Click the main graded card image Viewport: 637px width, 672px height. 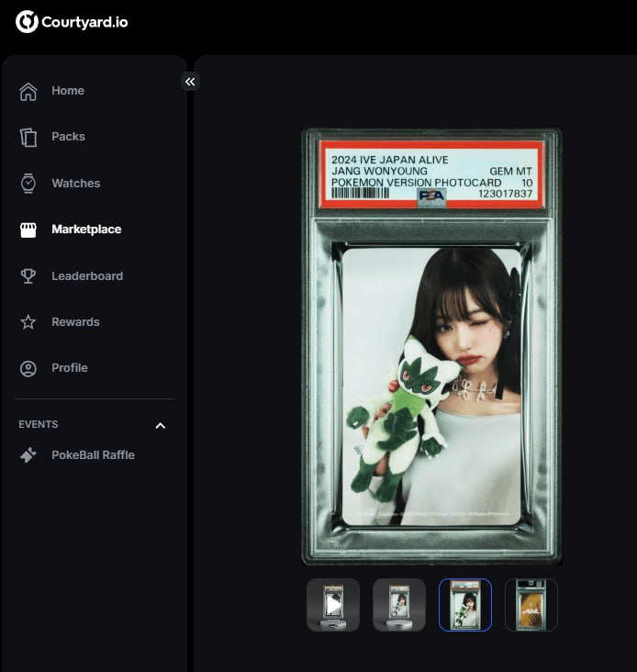431,346
